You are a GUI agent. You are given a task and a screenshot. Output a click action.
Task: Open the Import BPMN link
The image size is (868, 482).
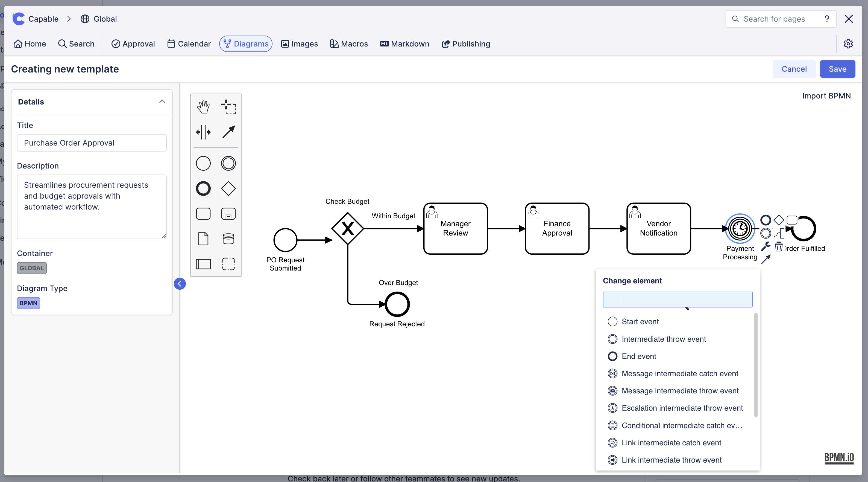click(826, 95)
